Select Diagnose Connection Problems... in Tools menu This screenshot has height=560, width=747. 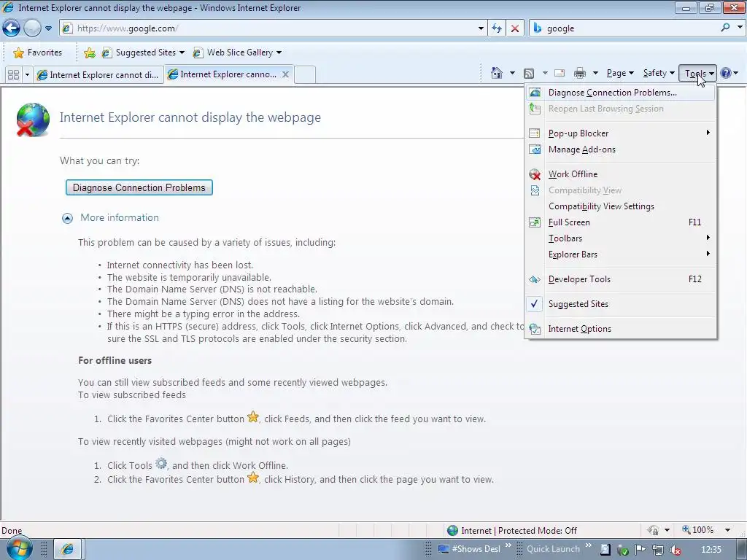click(x=620, y=93)
